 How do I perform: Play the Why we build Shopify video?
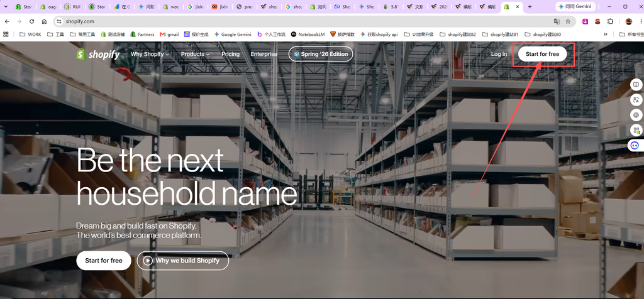183,261
